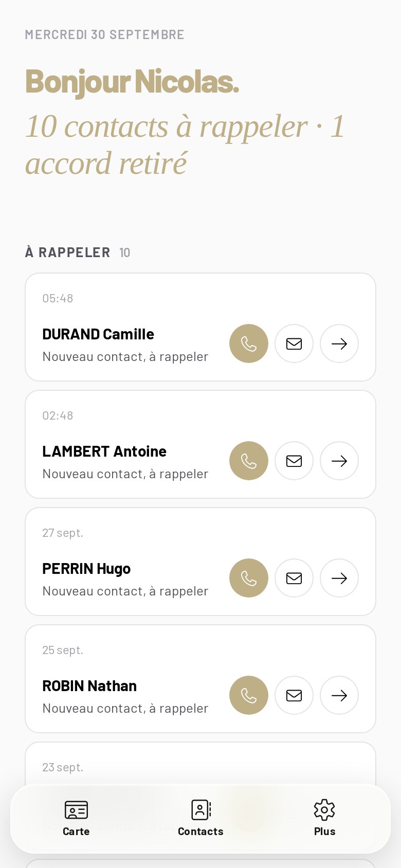
Task: Switch to the Contacts tab
Action: click(x=200, y=818)
